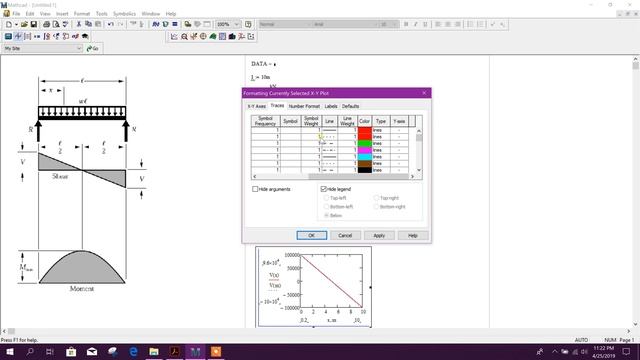Click the green trace color swatch
Image resolution: width=640 pixels, height=360 pixels.
click(x=364, y=143)
